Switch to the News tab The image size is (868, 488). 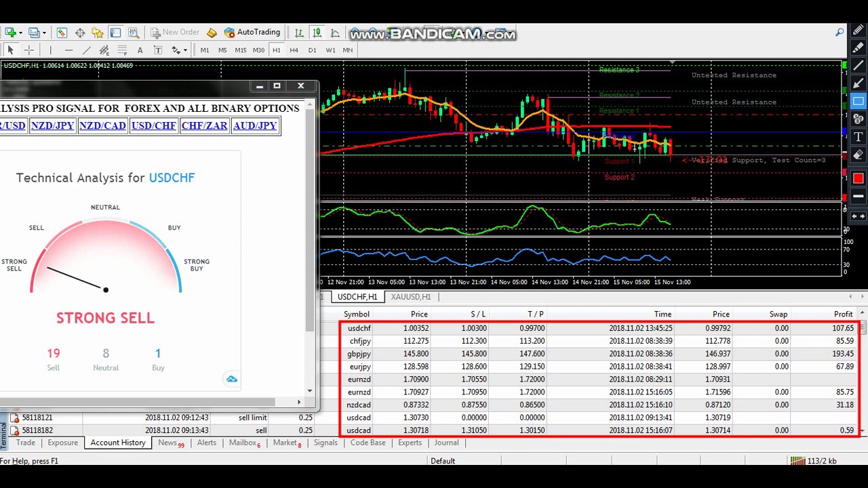click(170, 443)
